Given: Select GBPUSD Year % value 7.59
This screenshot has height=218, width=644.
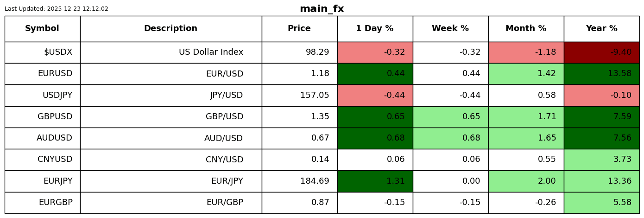Looking at the screenshot, I should pyautogui.click(x=601, y=117).
